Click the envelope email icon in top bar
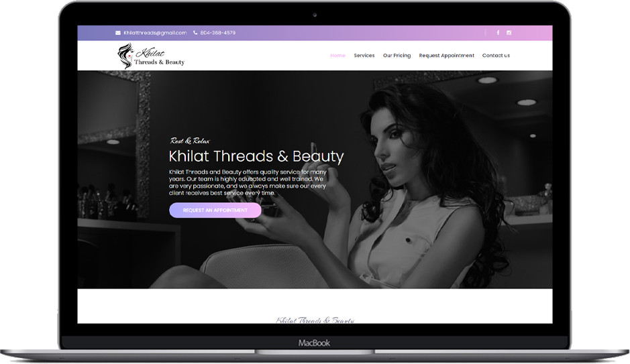The image size is (630, 364). click(117, 33)
